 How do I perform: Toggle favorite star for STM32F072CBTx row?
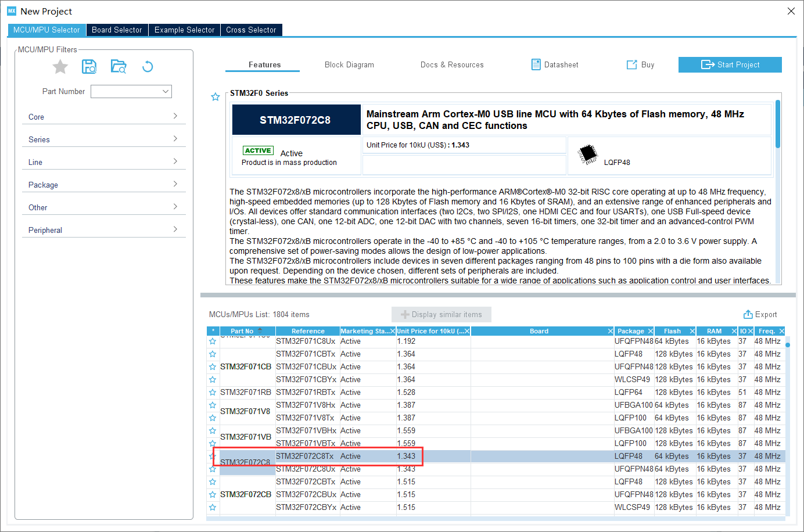coord(213,482)
